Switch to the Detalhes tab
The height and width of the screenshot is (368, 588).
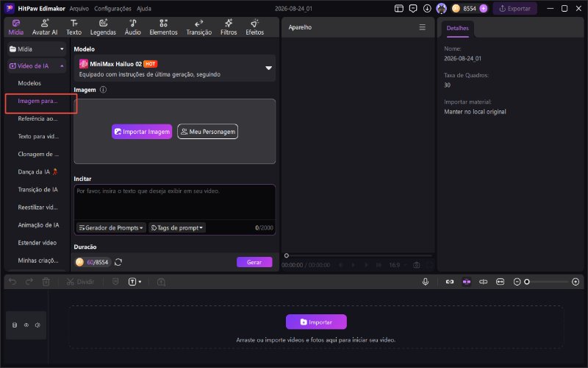tap(457, 28)
